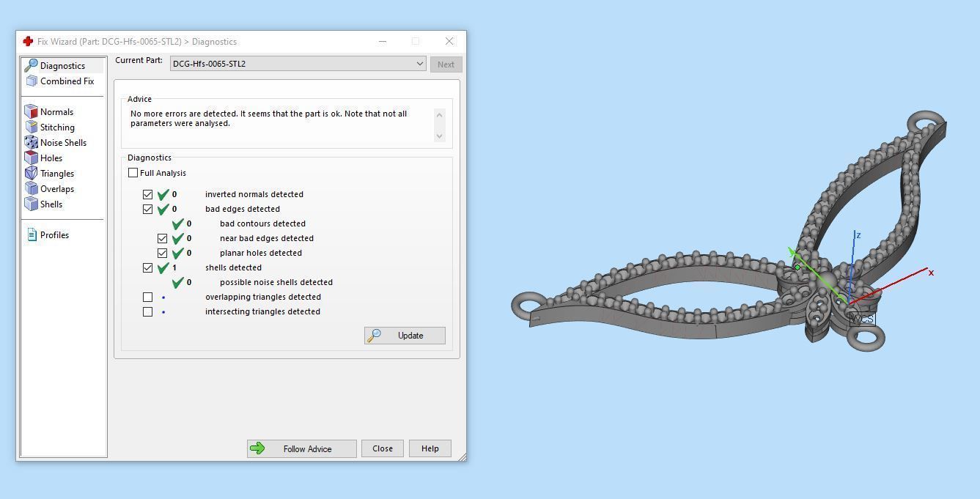The width and height of the screenshot is (980, 499).
Task: Open the Normals page
Action: coord(56,112)
